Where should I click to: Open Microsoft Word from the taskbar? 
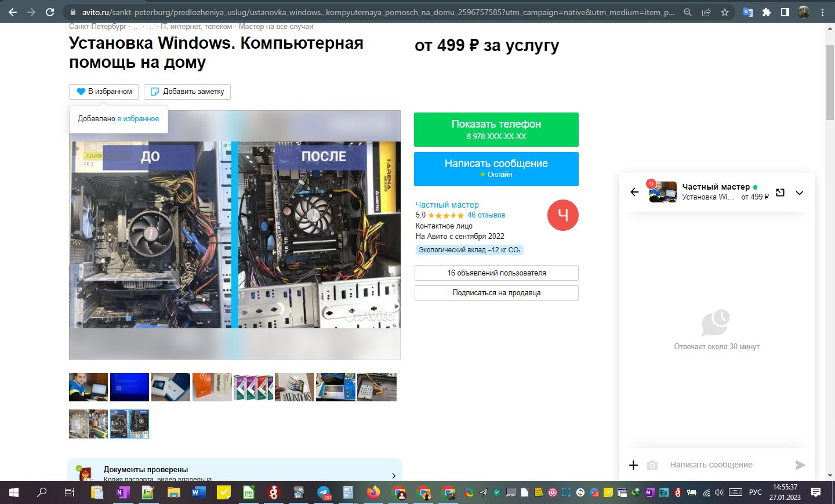pos(199,492)
